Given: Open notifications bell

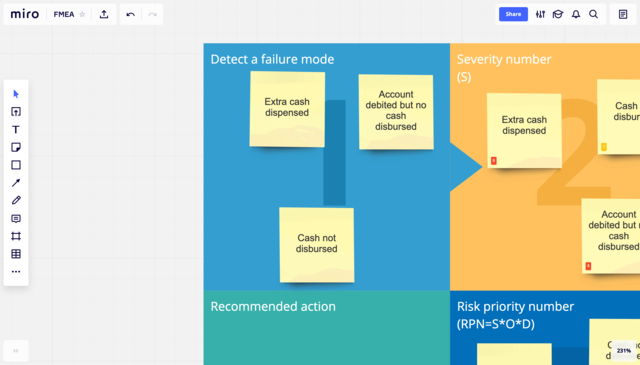Looking at the screenshot, I should pyautogui.click(x=576, y=14).
